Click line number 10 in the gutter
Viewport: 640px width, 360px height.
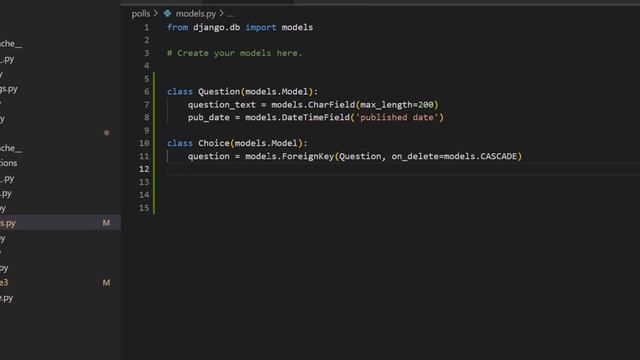pos(144,143)
